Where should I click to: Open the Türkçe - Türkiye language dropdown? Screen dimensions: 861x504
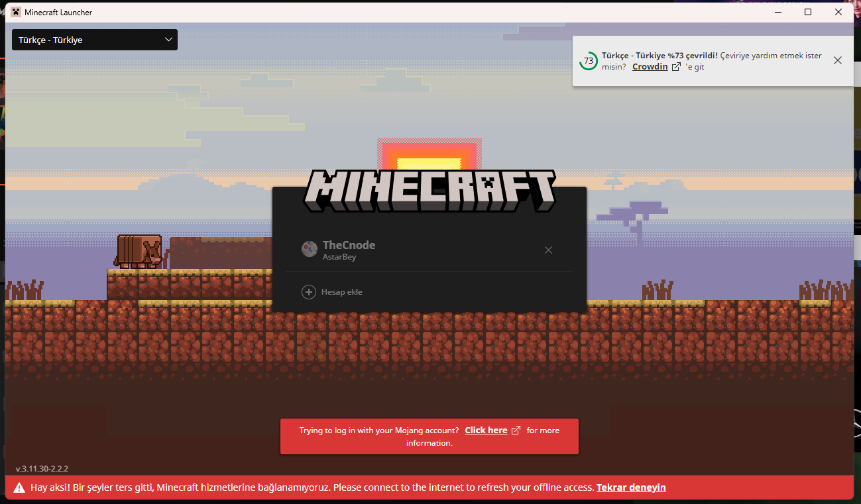(95, 40)
